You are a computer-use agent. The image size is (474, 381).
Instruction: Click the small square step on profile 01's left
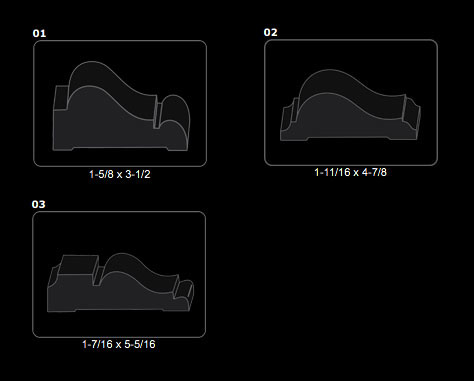point(61,97)
